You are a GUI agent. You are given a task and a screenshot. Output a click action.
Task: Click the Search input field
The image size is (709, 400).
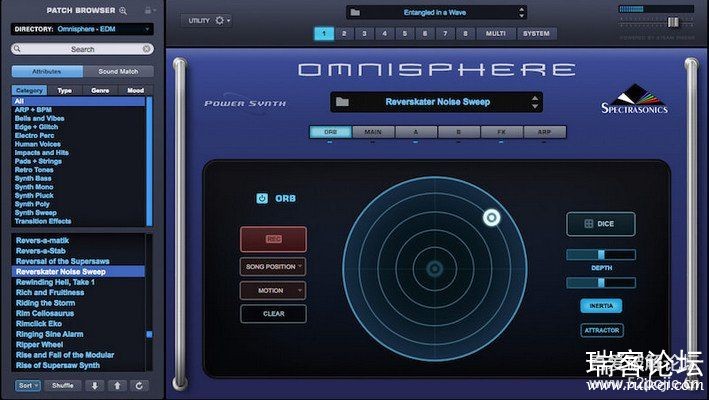tap(82, 49)
